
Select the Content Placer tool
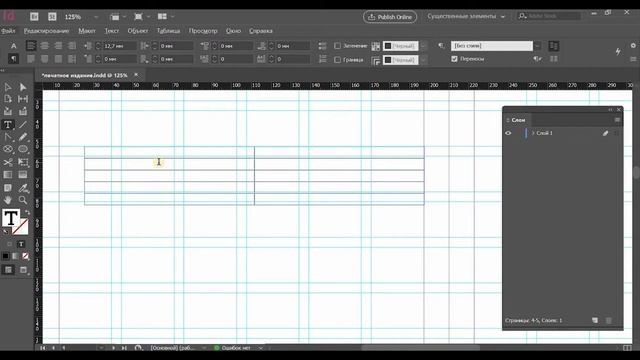[x=23, y=111]
